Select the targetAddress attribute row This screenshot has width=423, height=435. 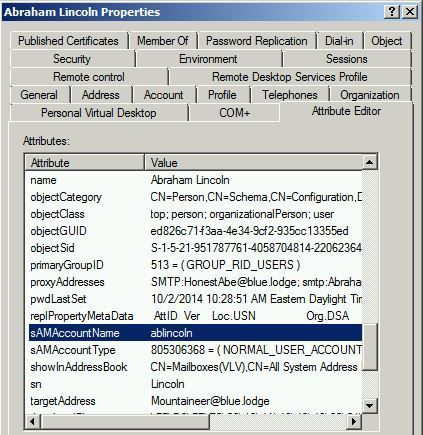point(195,401)
